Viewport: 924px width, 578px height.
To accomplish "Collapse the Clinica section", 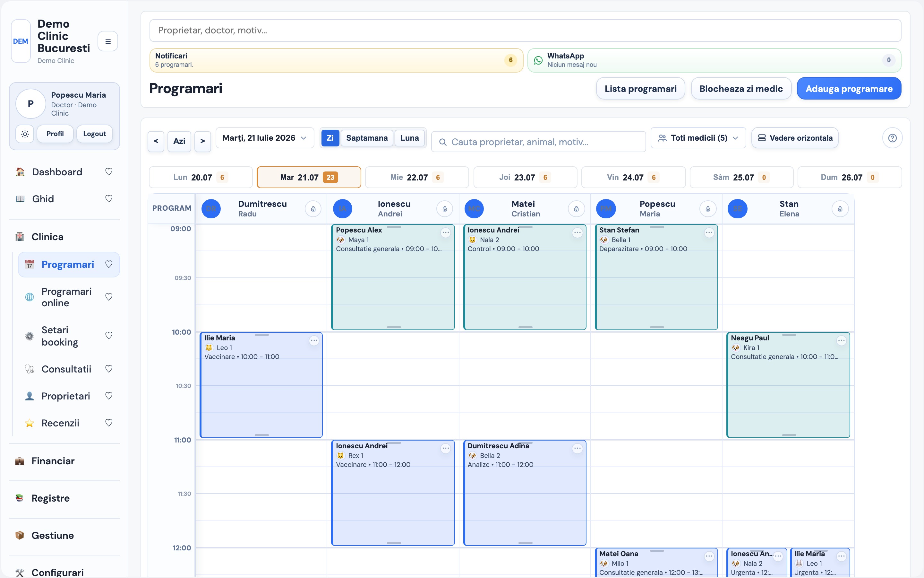I will pos(47,237).
